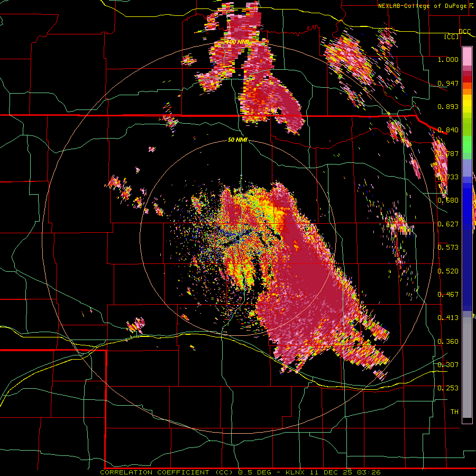
Task: Click the 100 NMI range ring label
Action: pyautogui.click(x=237, y=42)
